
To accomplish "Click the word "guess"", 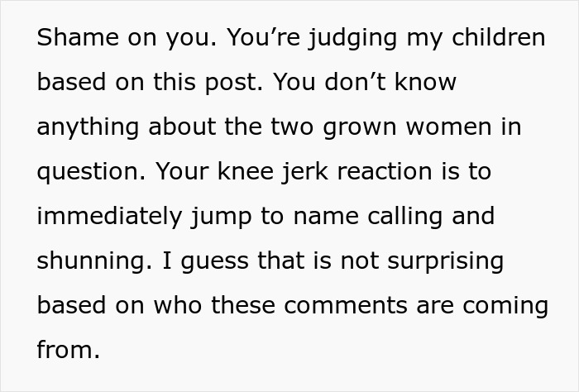I will coord(215,263).
